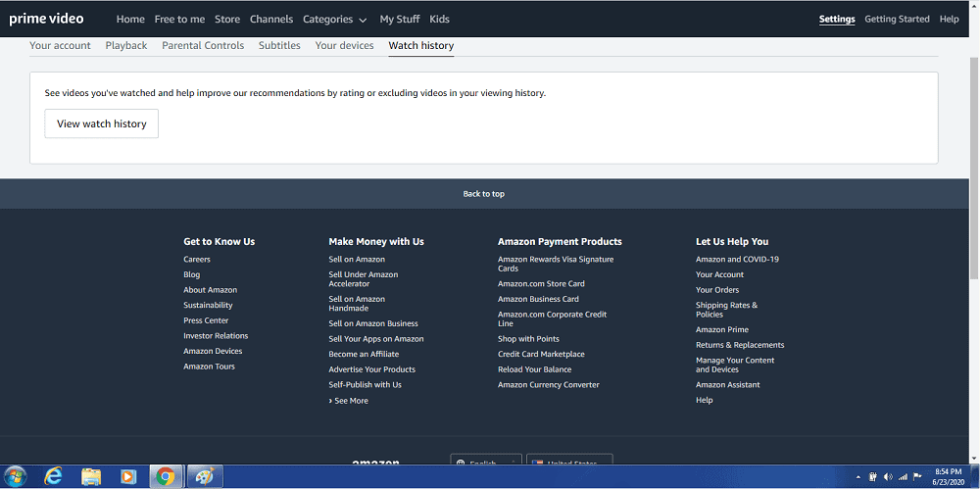Click Press Center link
The image size is (980, 489).
tap(206, 320)
